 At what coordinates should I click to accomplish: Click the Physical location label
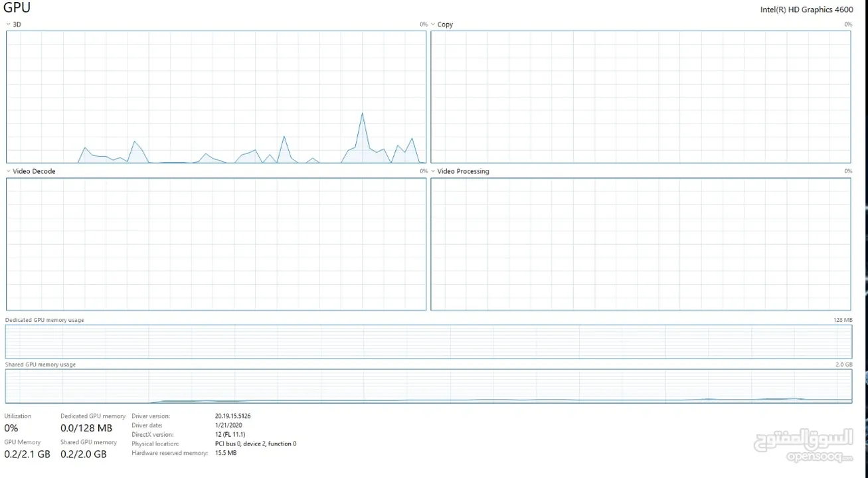[155, 443]
